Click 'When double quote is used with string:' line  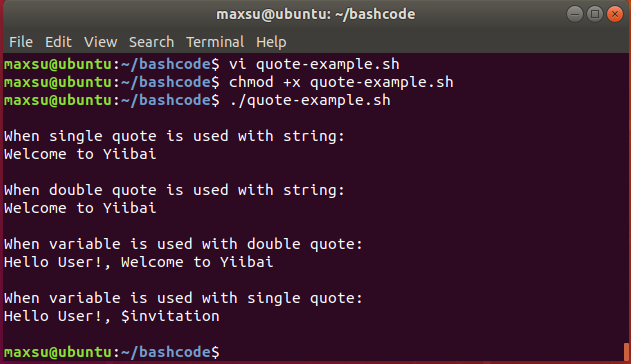(x=175, y=190)
